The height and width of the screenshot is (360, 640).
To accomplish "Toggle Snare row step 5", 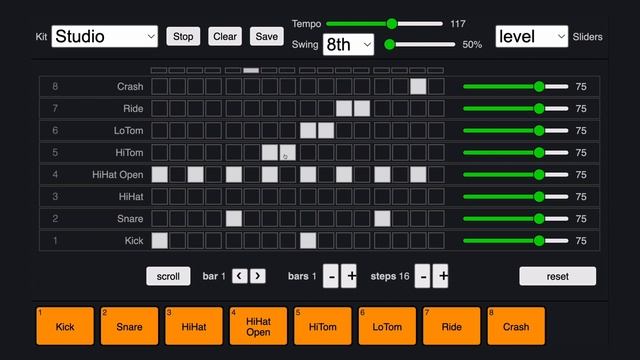I will click(234, 219).
